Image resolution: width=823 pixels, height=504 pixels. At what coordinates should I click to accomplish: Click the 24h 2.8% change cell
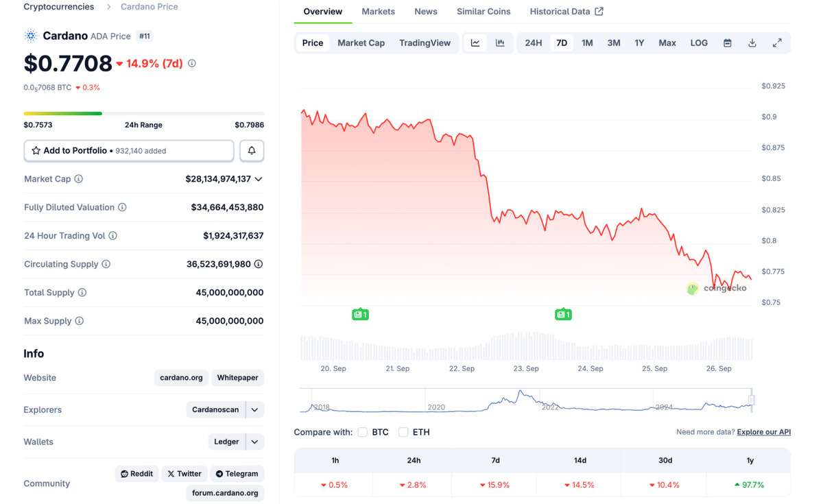[413, 485]
